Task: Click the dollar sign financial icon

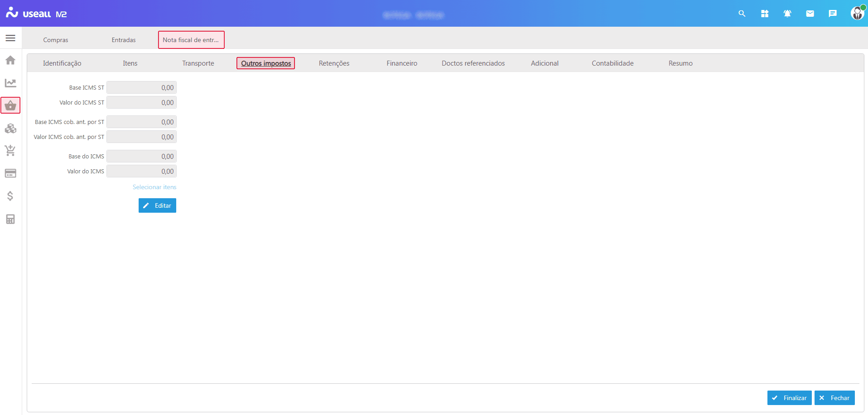Action: [x=10, y=196]
